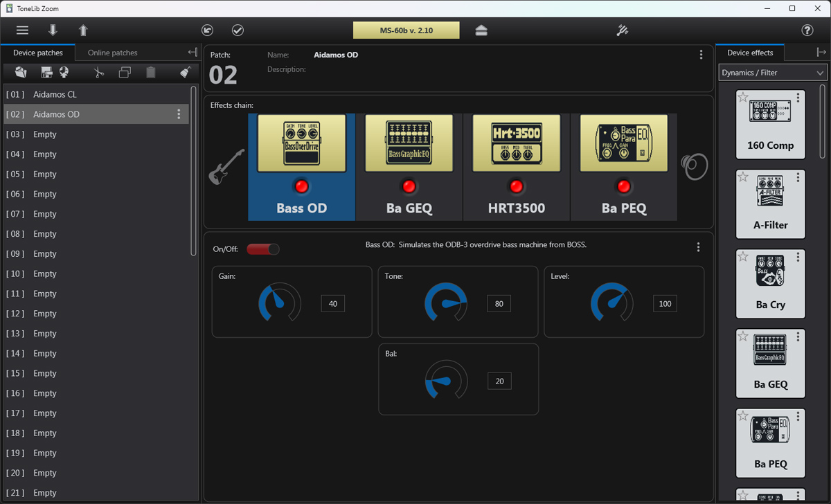Click the scissors cut patch icon
The width and height of the screenshot is (831, 504).
click(x=99, y=72)
